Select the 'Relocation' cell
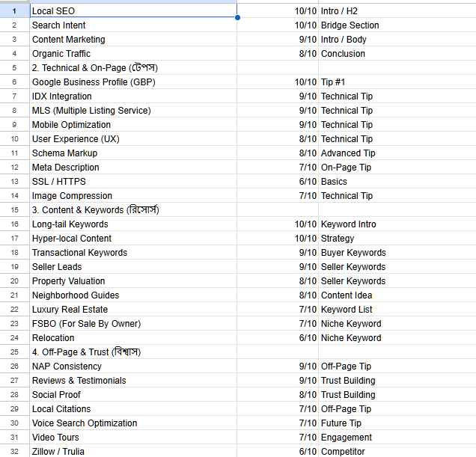 [x=133, y=338]
